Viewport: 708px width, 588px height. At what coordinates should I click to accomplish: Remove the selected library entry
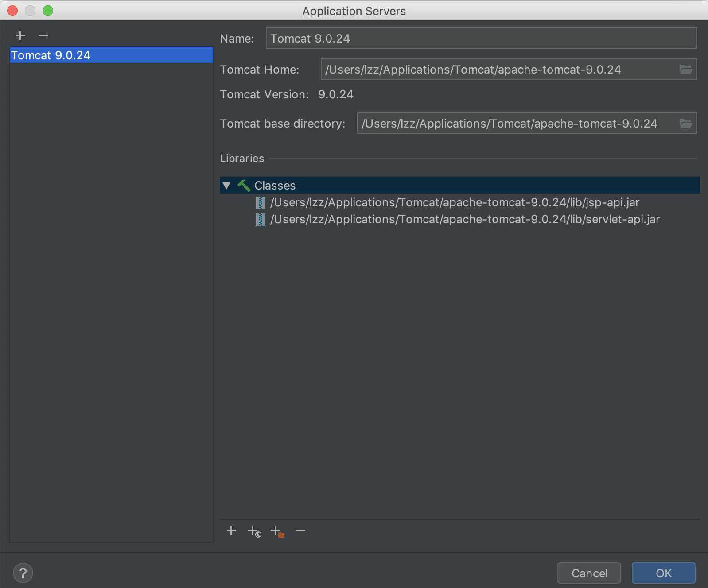(300, 530)
